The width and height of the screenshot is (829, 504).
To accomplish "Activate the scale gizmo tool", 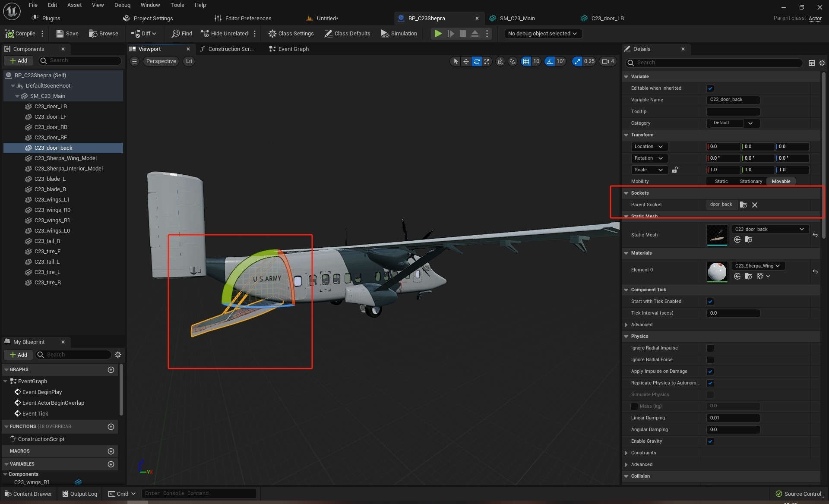I will [487, 61].
